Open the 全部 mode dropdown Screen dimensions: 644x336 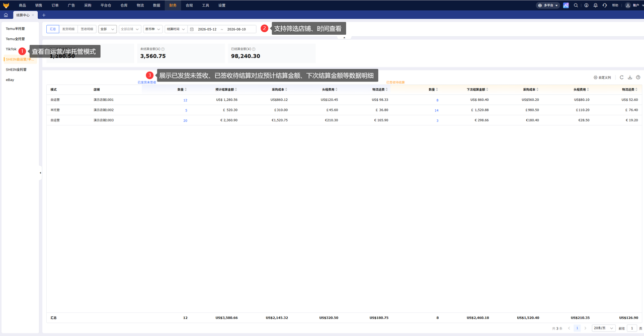[x=108, y=29]
